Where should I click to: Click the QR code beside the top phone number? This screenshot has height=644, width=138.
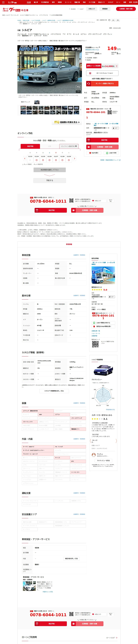[109, 112]
